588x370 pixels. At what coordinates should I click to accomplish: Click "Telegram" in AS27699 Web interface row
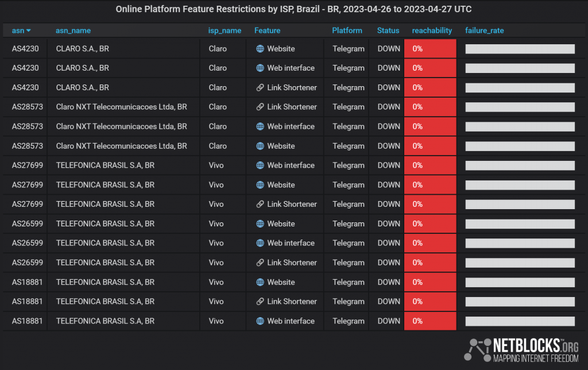tap(349, 165)
